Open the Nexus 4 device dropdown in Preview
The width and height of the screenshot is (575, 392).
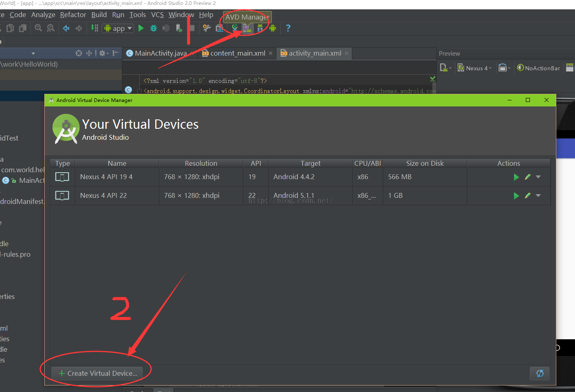point(475,68)
